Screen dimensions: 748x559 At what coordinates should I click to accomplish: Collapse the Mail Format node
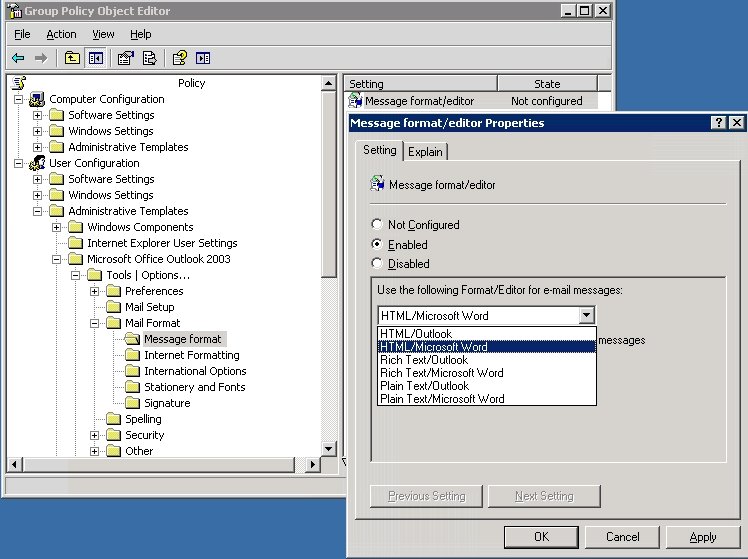[x=94, y=323]
